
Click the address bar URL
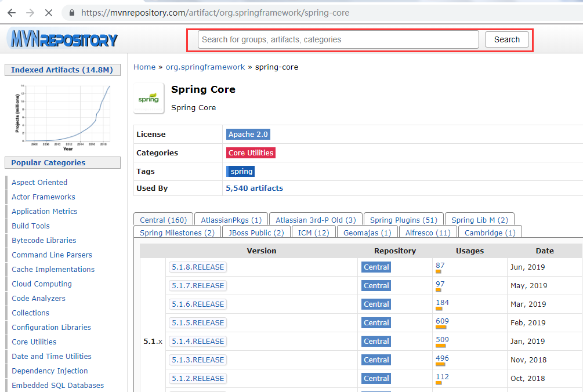[x=215, y=13]
